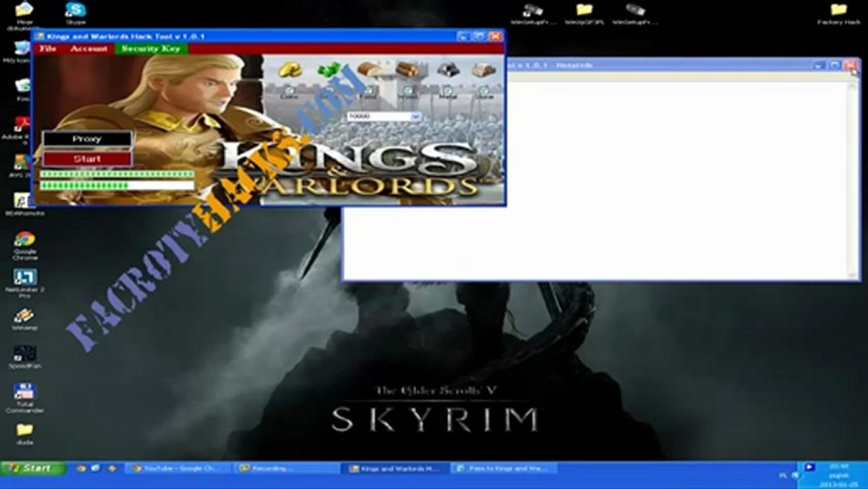This screenshot has height=489, width=868.
Task: Click the Wood logs resource icon
Action: (408, 69)
